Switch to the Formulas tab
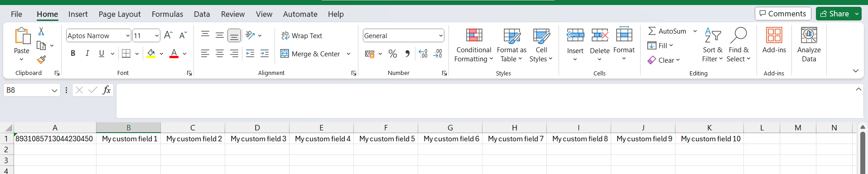868x174 pixels. (x=167, y=14)
